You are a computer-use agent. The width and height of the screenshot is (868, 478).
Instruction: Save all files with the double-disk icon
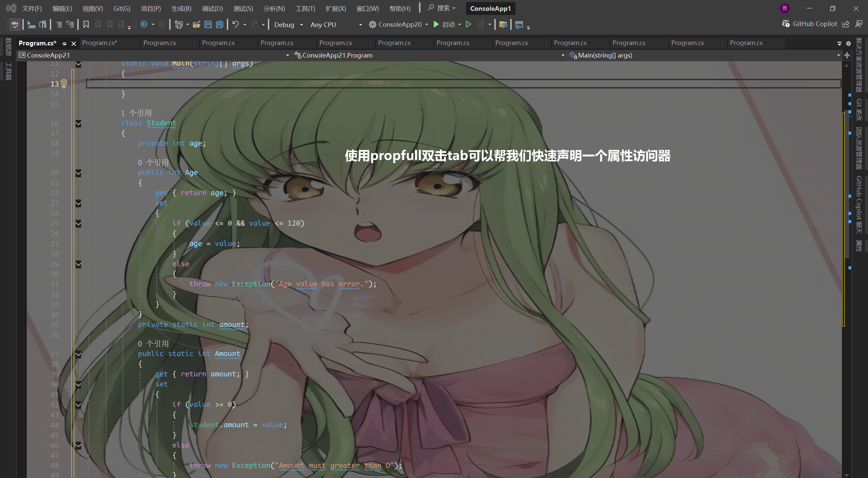(x=220, y=24)
